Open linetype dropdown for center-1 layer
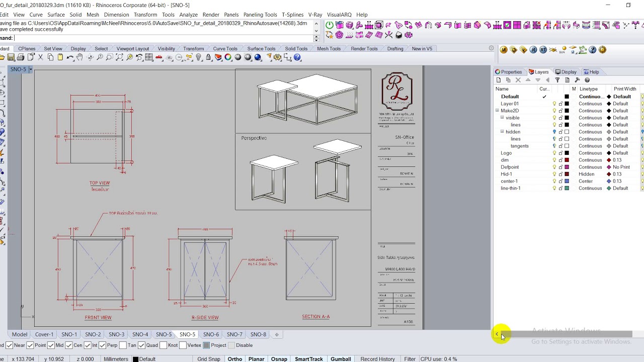The height and width of the screenshot is (362, 644). pyautogui.click(x=590, y=181)
